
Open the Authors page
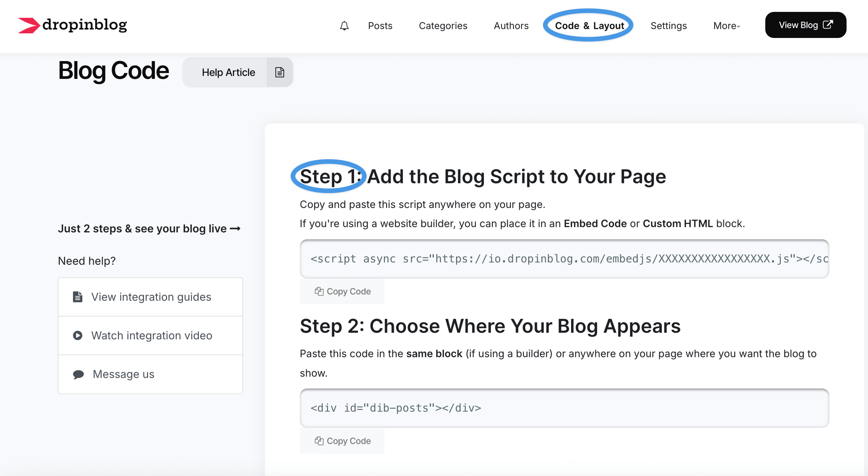click(511, 26)
